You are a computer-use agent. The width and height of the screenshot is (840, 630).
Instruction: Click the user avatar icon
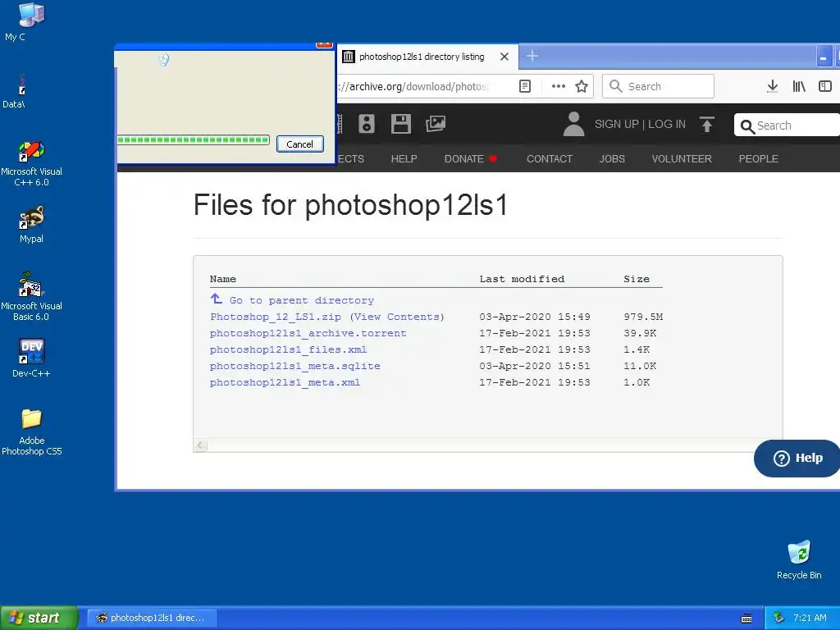[573, 124]
